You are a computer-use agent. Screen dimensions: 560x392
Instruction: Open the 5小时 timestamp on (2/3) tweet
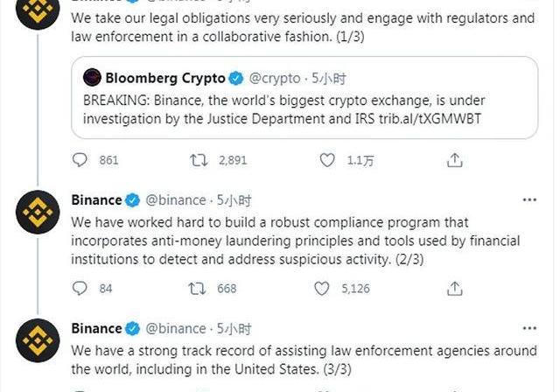[x=234, y=199]
